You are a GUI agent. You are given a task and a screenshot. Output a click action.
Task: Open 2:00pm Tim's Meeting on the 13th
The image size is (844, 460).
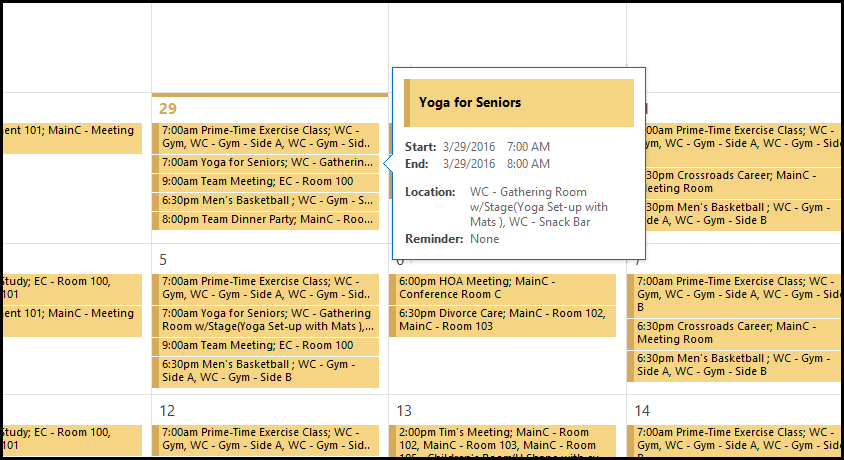tap(502, 438)
